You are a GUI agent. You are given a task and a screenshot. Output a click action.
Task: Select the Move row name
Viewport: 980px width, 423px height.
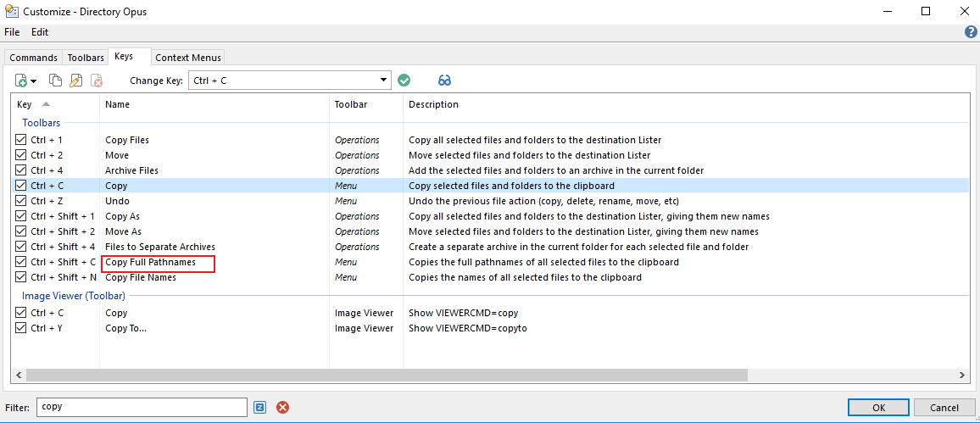[x=117, y=155]
